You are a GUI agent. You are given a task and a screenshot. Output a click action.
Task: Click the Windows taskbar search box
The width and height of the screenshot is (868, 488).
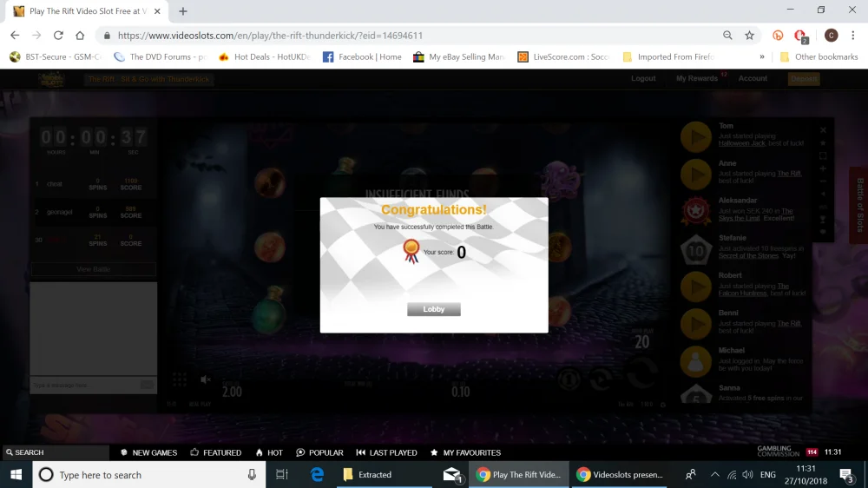pos(148,475)
